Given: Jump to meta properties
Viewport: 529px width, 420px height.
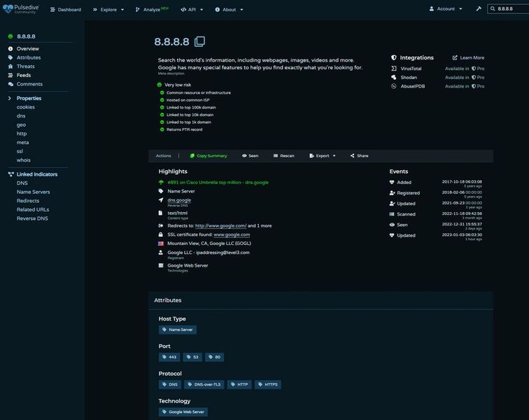Looking at the screenshot, I should 22,142.
